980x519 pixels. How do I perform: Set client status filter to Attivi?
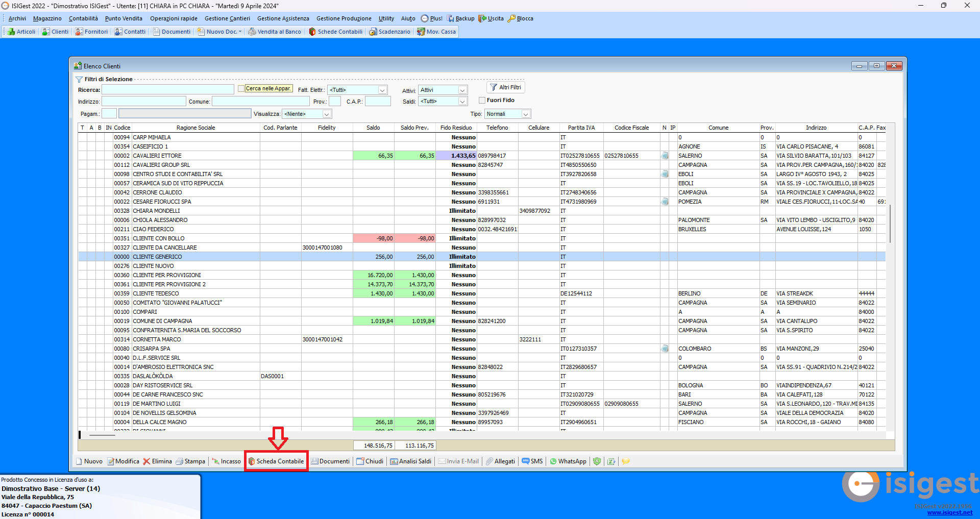click(x=442, y=90)
